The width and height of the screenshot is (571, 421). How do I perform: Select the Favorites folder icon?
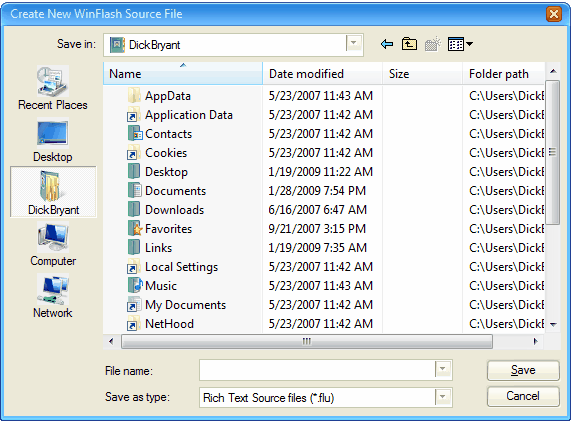134,228
